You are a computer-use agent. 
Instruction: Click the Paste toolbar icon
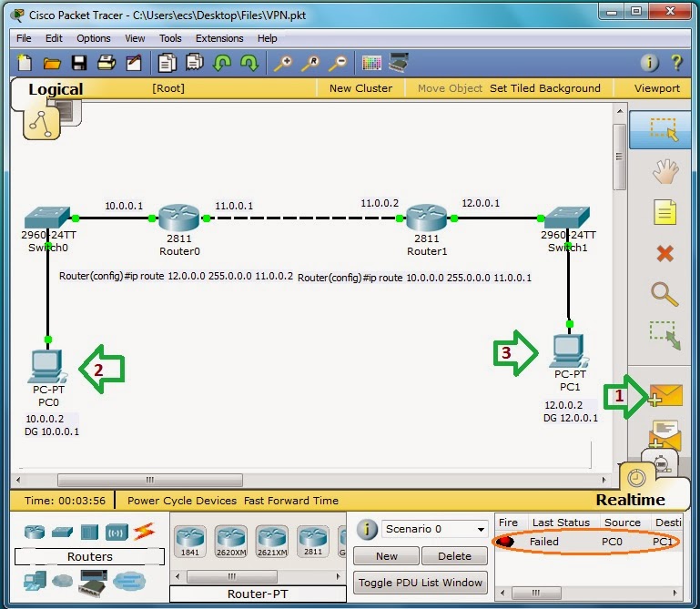[195, 63]
